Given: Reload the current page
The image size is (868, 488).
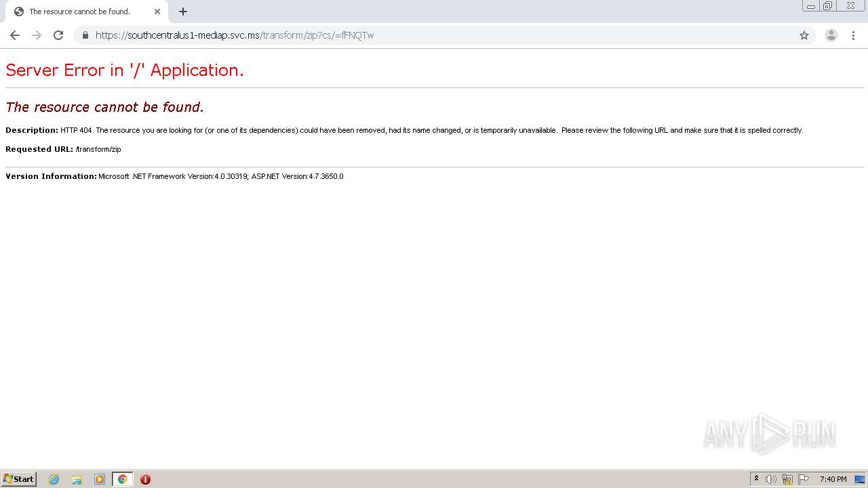Looking at the screenshot, I should (58, 35).
